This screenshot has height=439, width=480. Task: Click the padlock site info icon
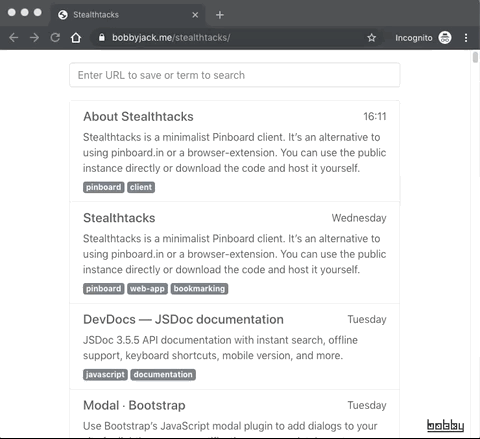click(x=102, y=37)
